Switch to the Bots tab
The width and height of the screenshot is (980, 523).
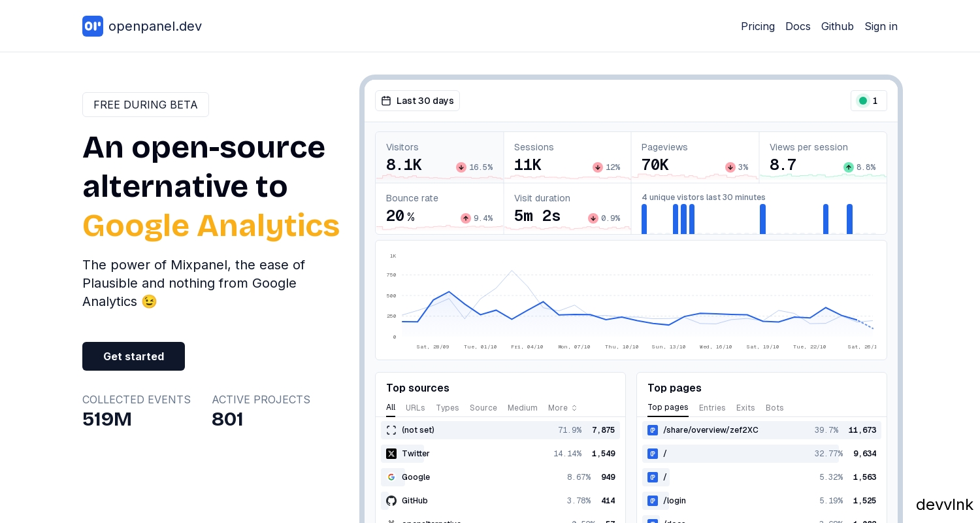775,408
